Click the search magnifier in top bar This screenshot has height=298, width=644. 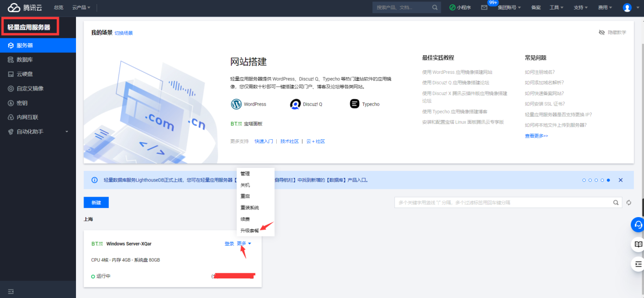[x=435, y=8]
